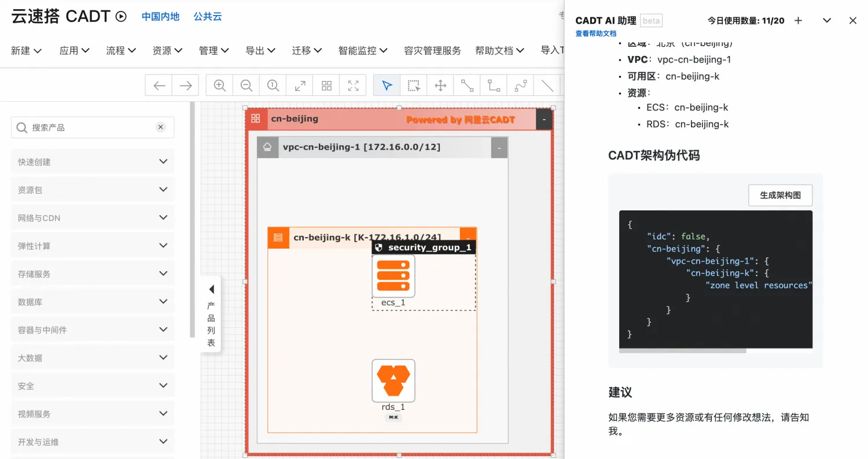Click the cn-beijing-k zone stack icon
This screenshot has height=459, width=868.
click(278, 237)
